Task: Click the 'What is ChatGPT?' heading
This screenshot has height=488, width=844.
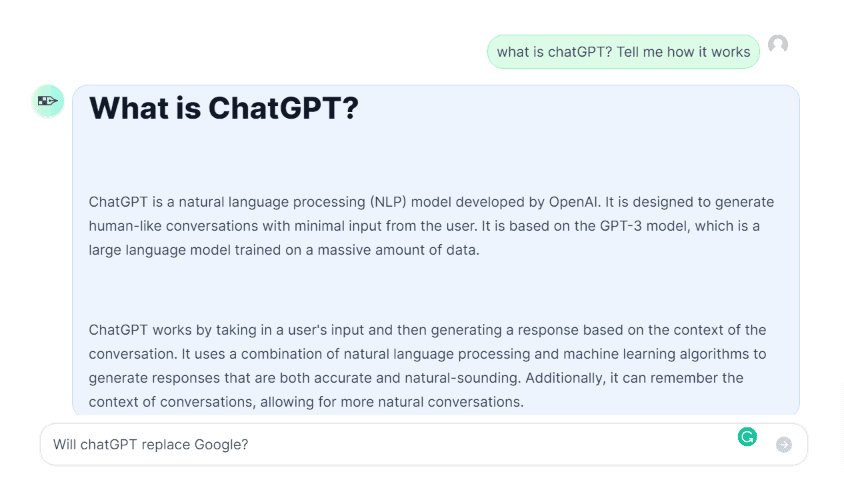Action: click(223, 108)
